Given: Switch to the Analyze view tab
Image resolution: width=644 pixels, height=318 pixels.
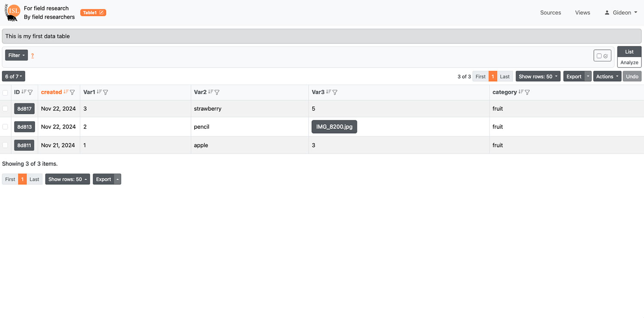Looking at the screenshot, I should click(629, 62).
